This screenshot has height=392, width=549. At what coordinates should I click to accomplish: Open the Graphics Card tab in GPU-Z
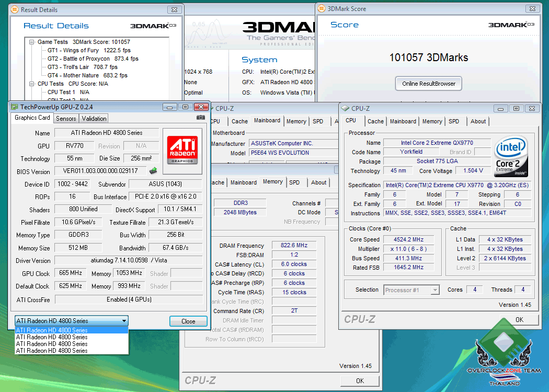tap(32, 118)
